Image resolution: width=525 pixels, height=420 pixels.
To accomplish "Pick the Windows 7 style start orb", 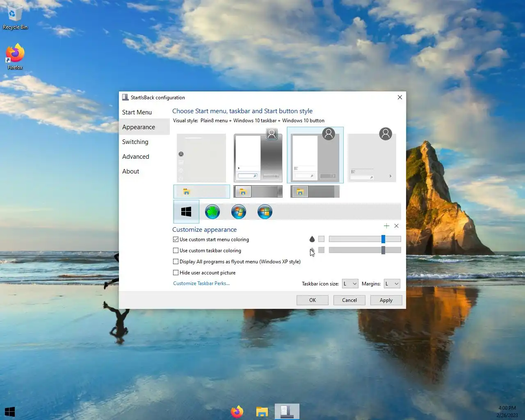I will [x=239, y=212].
